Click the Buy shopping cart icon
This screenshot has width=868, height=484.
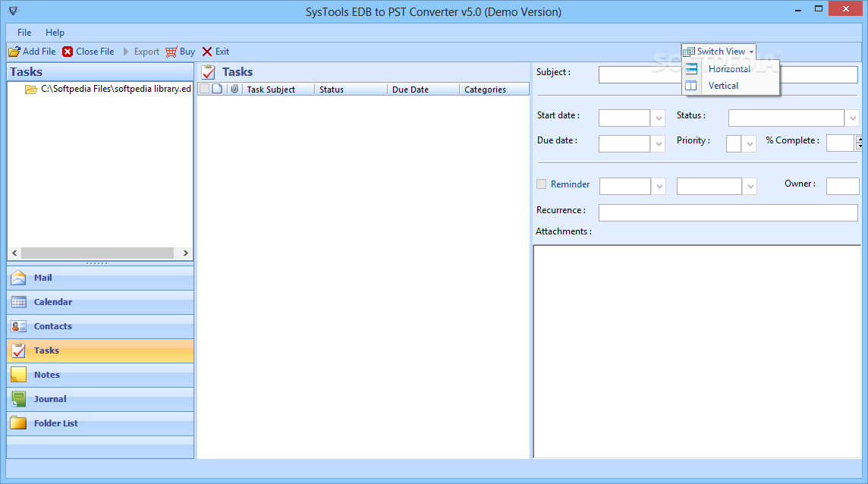point(171,52)
